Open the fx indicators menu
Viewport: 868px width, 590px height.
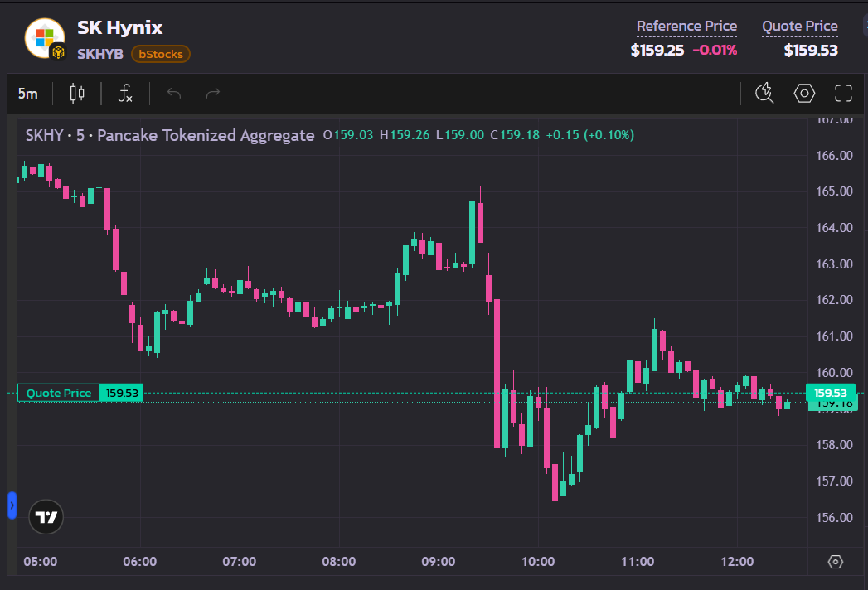coord(126,94)
